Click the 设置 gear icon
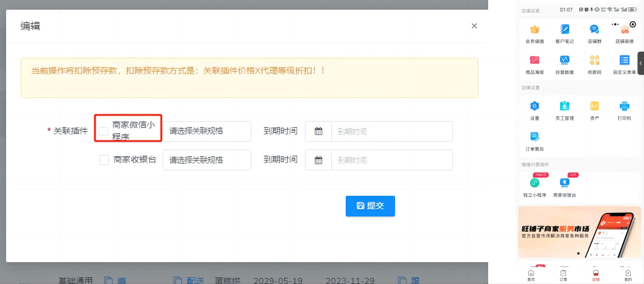Viewport: 644px width, 284px height. coord(534,106)
